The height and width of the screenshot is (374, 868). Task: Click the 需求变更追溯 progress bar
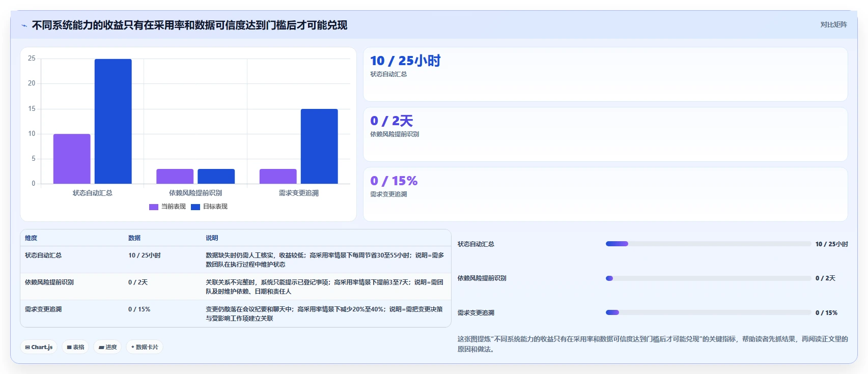coord(708,312)
